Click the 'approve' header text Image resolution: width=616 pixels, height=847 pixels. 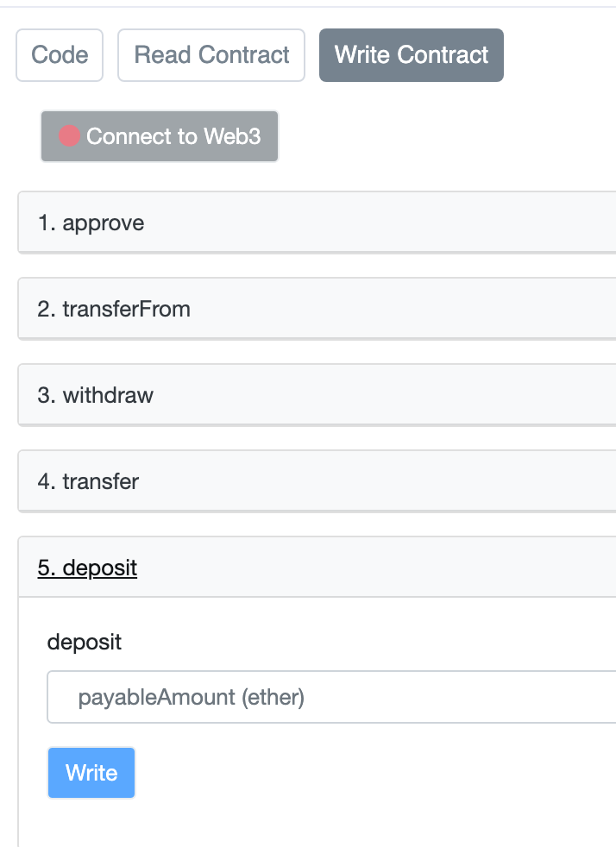point(104,223)
